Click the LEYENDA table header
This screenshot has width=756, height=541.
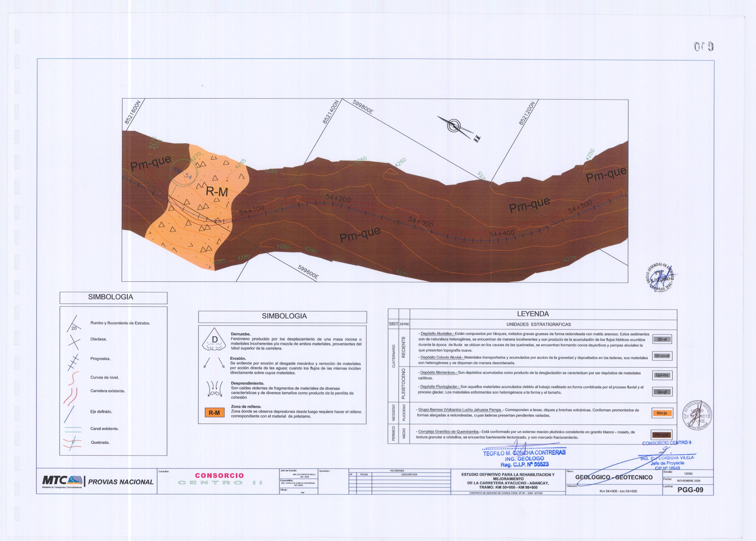(533, 314)
